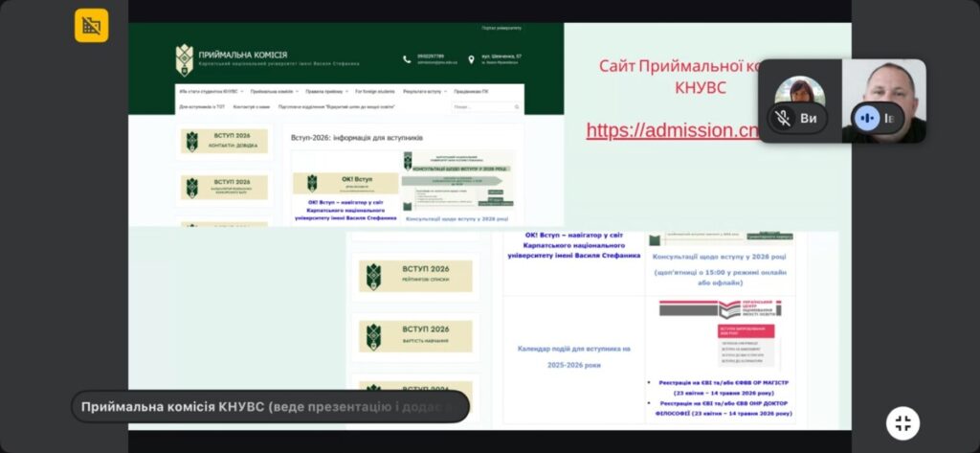Image resolution: width=980 pixels, height=453 pixels.
Task: Open the self-view tile labeled Ви
Action: point(799,101)
